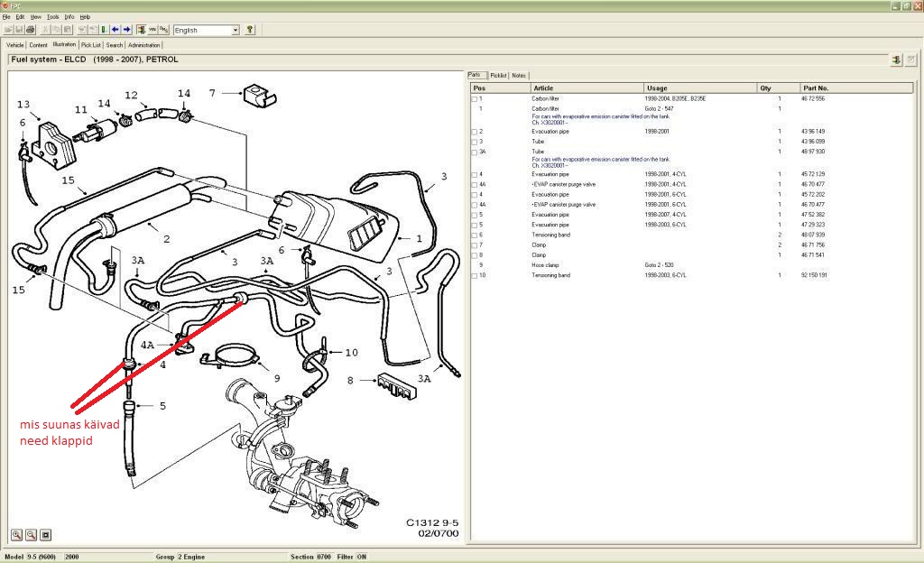Tick the checkbox for position 2 Evacuation pipe
This screenshot has width=924, height=563.
pyautogui.click(x=475, y=132)
